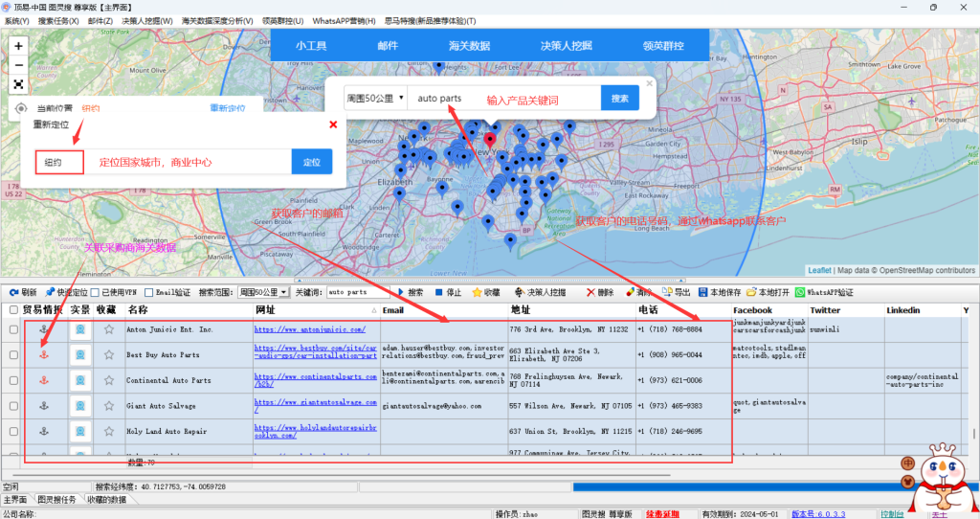Viewport: 980px width, 519px height.
Task: Click the red anchor icon for Best Buy Auto Parts
Action: coord(42,354)
